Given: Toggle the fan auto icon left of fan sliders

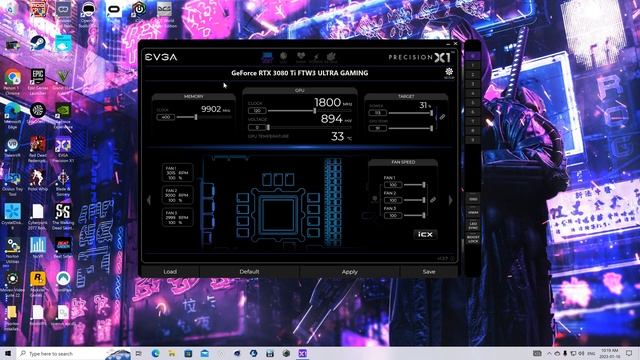Looking at the screenshot, I should click(x=374, y=199).
